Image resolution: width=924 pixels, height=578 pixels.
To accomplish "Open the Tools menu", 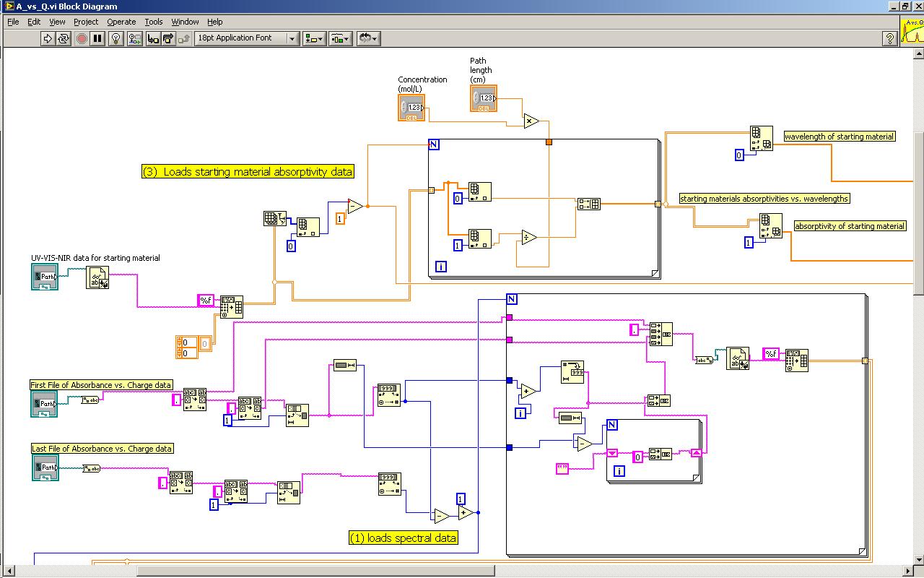I will coord(154,22).
